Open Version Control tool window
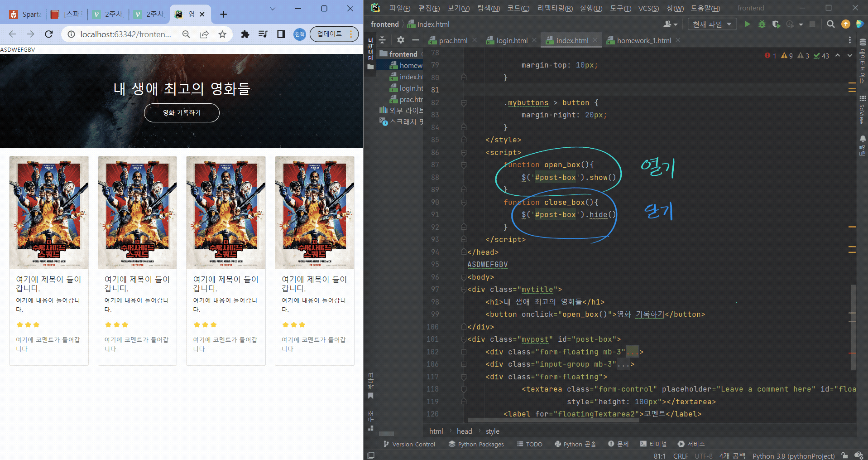 pos(409,444)
